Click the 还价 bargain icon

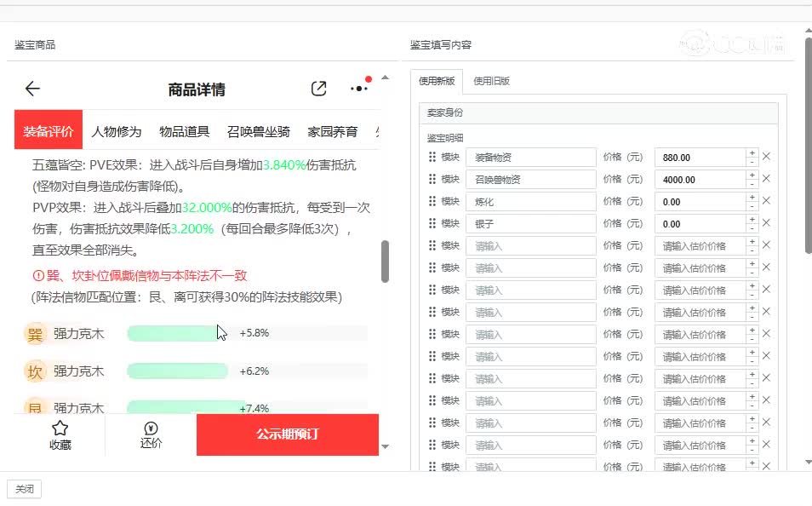coord(151,428)
